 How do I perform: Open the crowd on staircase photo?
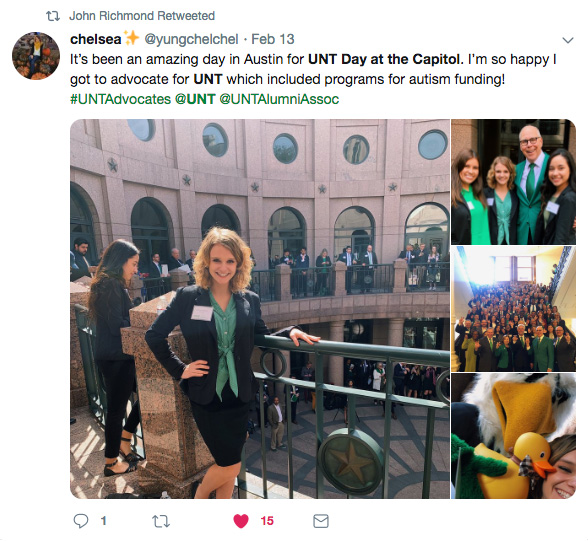click(513, 309)
